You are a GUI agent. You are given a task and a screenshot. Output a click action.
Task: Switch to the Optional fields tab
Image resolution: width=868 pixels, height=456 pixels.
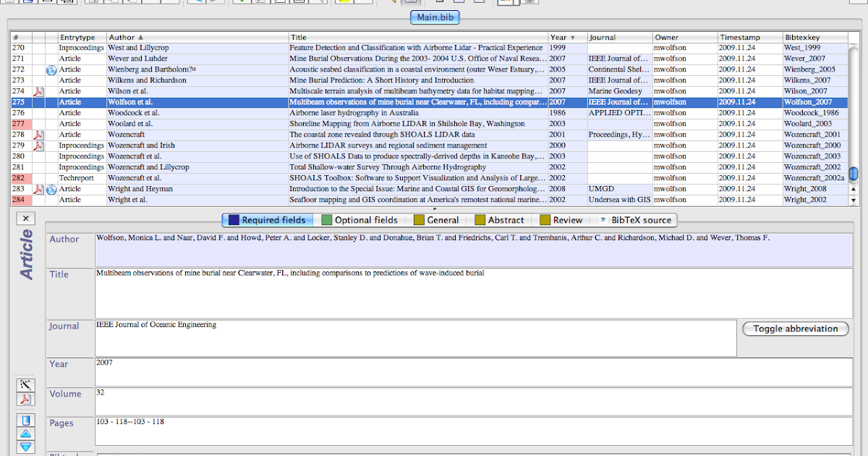pos(359,220)
